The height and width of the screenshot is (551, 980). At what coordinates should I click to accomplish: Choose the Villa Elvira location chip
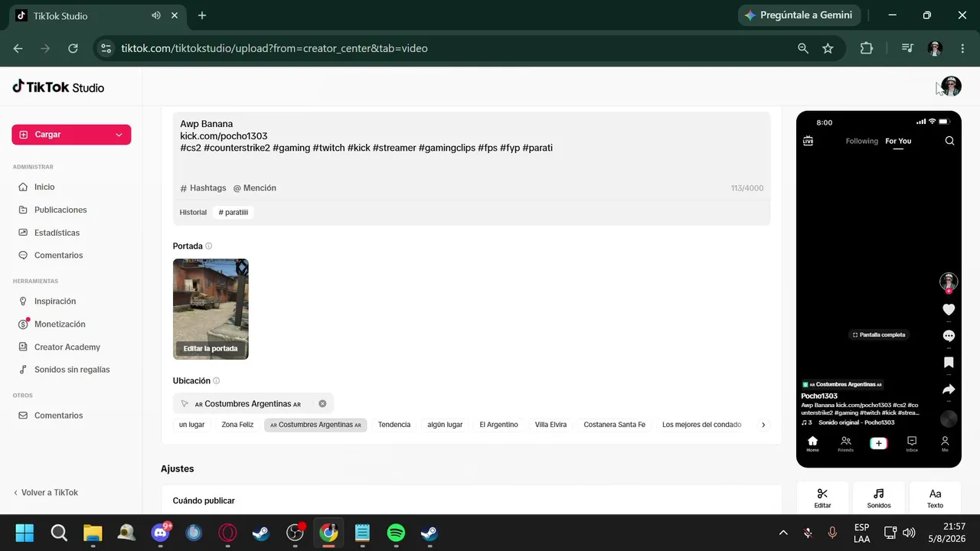[551, 425]
